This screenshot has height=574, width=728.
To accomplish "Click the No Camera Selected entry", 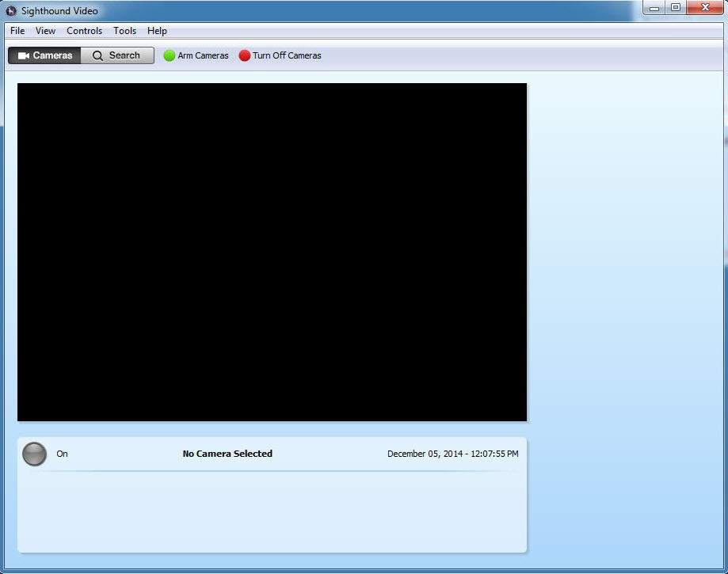I will coord(227,454).
